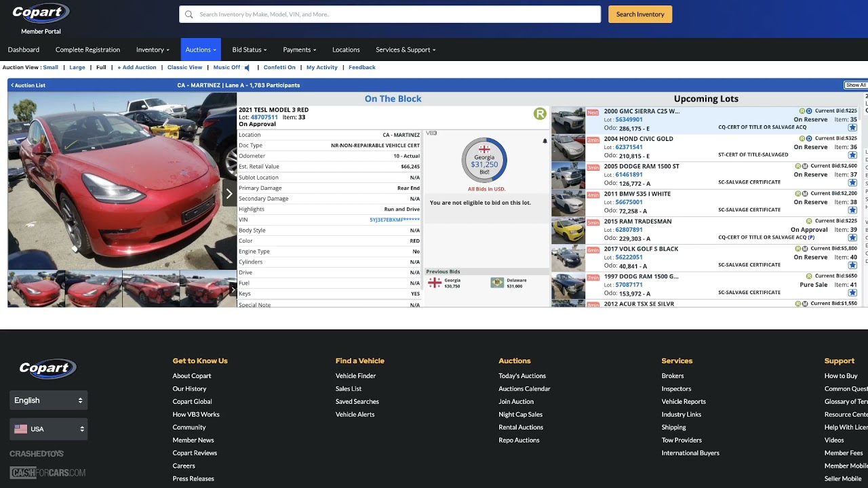Open Vehicle Finder in footer
The image size is (868, 488).
pos(355,375)
